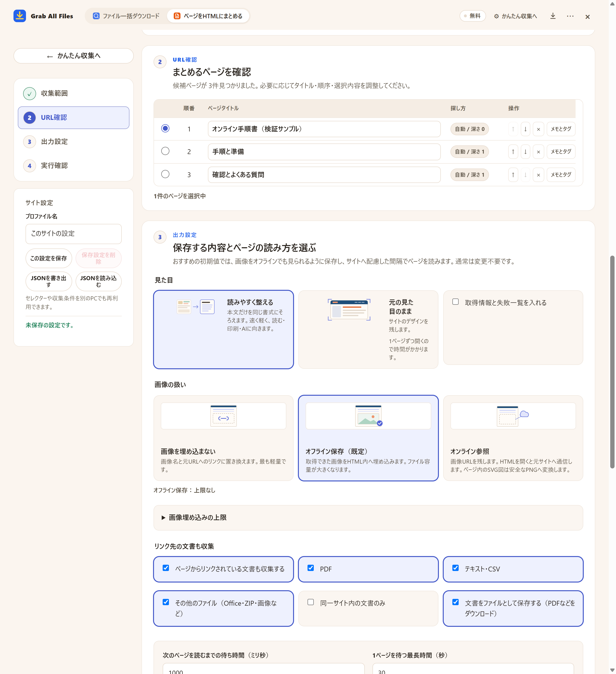
Task: Move row 手順と準備 up with arrow
Action: pos(513,152)
